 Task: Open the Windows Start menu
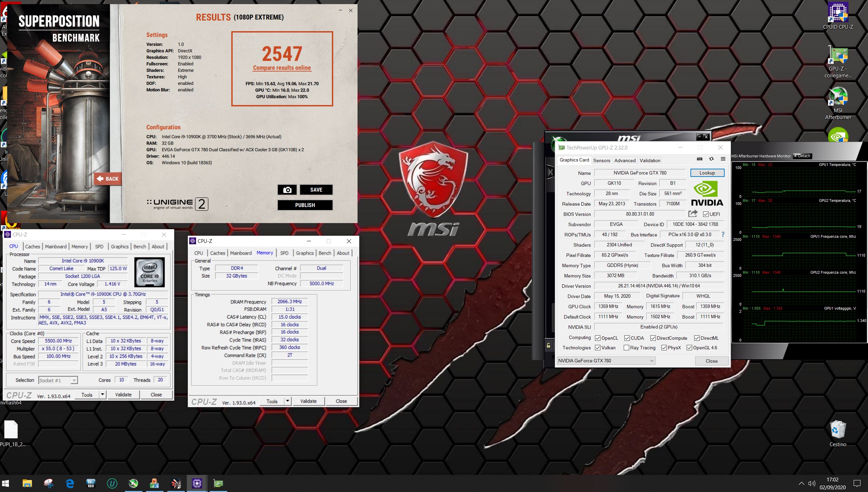tap(5, 483)
